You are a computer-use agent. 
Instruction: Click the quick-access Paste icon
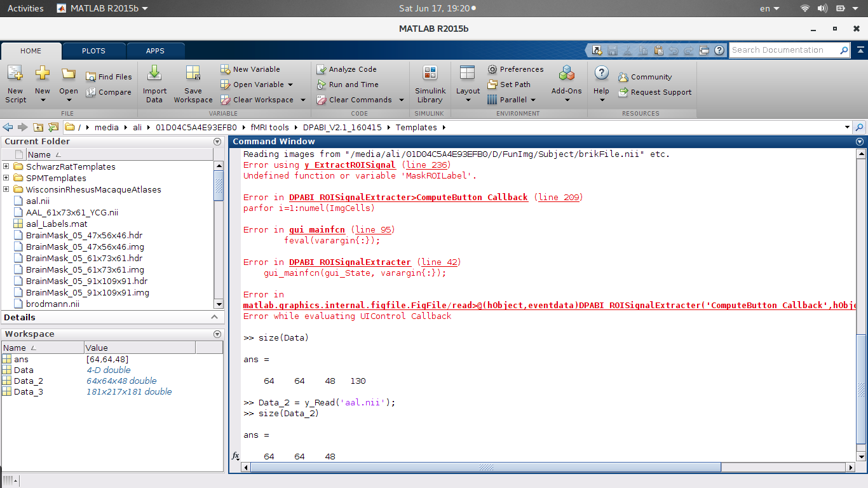point(658,50)
